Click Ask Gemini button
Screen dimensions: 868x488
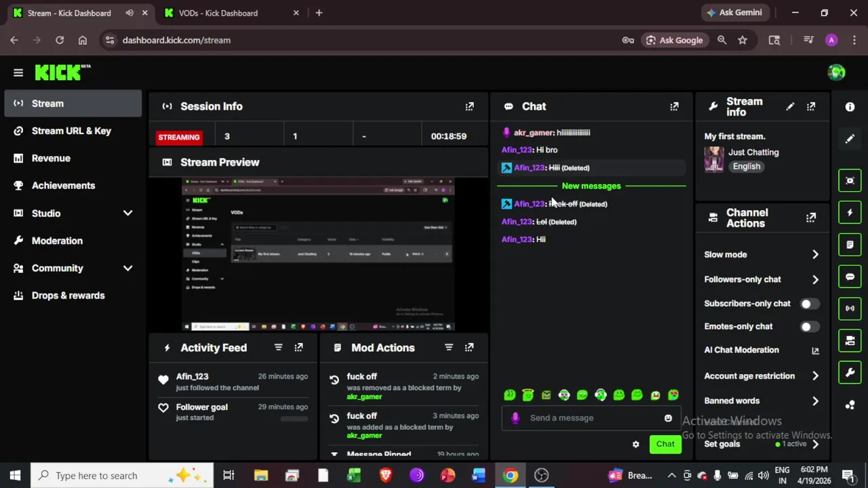pos(734,13)
